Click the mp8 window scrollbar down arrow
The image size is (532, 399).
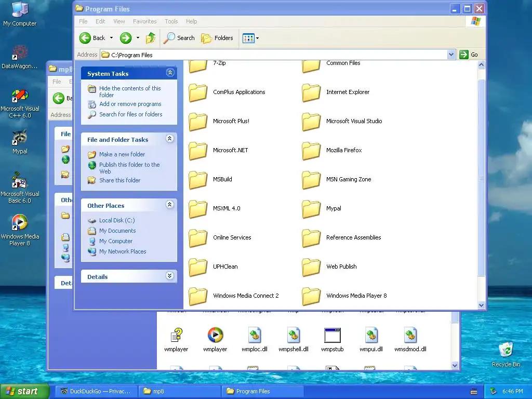point(455,365)
